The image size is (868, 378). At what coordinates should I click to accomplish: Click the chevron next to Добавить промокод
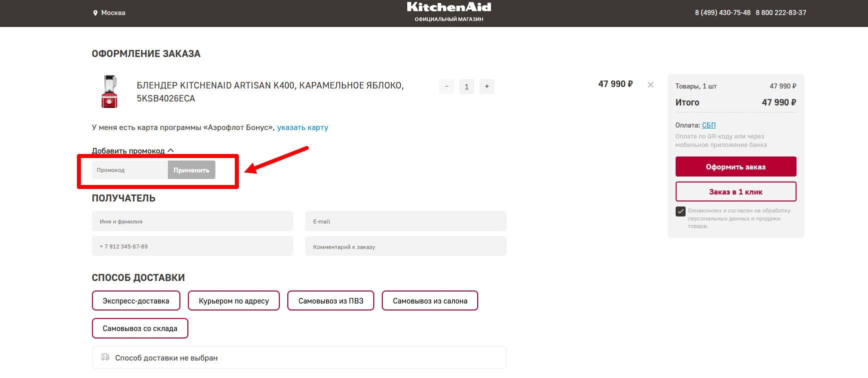pos(171,150)
